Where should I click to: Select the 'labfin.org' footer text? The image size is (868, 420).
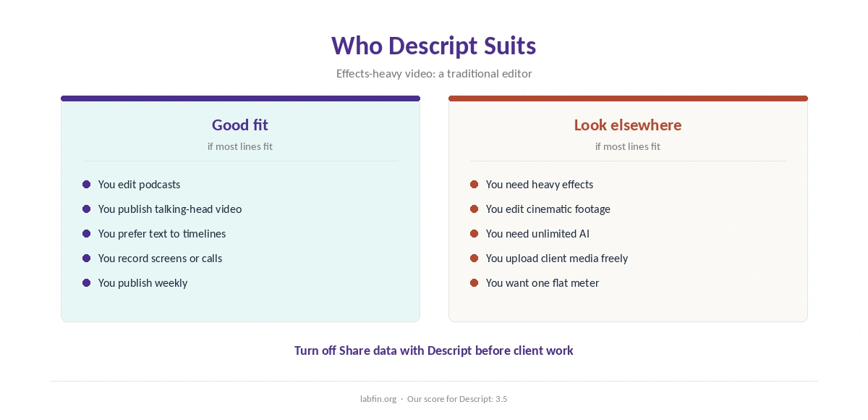tap(378, 399)
